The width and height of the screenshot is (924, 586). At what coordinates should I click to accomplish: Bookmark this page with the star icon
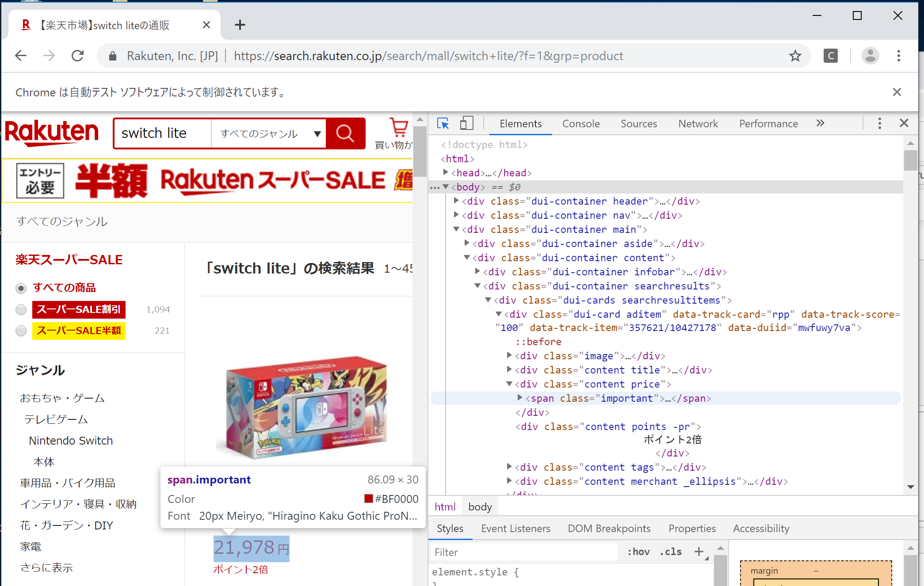click(795, 56)
